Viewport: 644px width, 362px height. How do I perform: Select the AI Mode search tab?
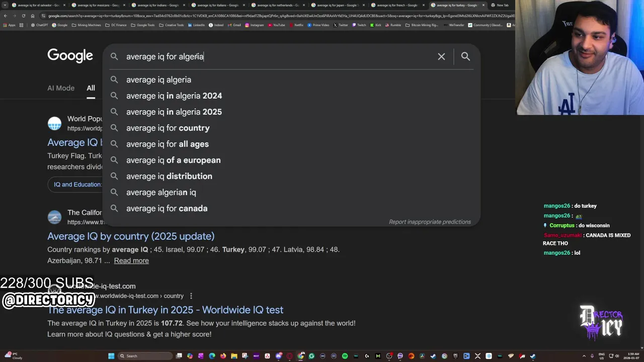point(61,88)
